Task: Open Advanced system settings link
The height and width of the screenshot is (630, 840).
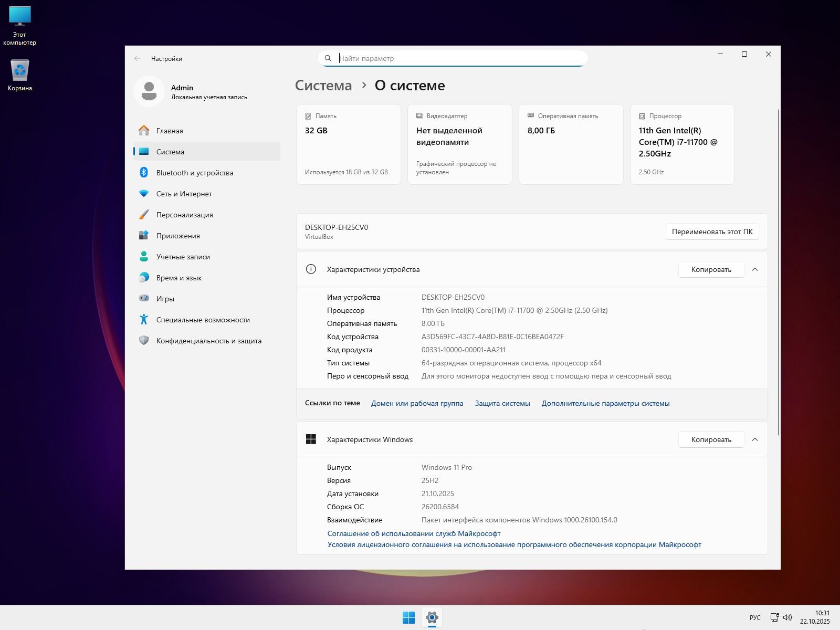Action: pos(605,404)
